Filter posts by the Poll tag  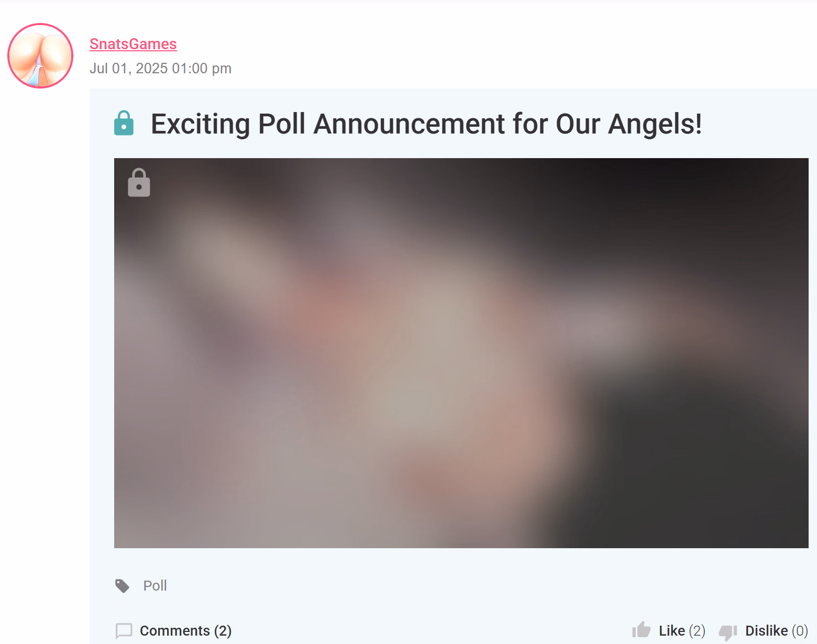pyautogui.click(x=155, y=585)
